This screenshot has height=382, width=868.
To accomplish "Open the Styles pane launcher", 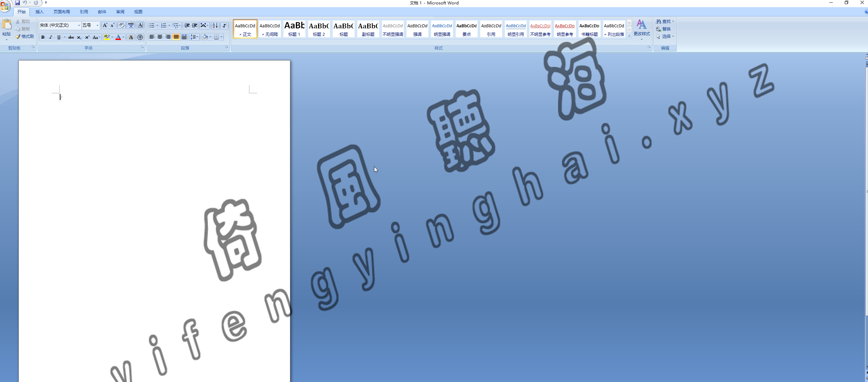I will (x=649, y=47).
